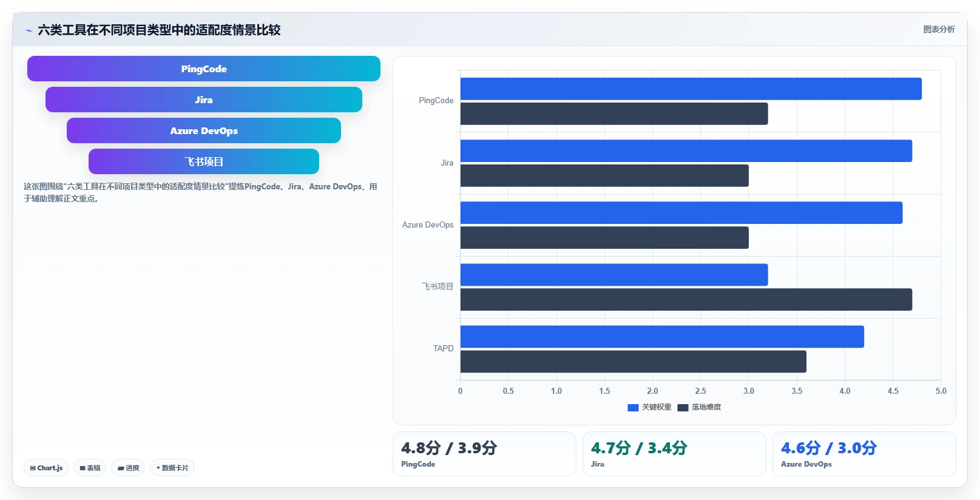
Task: Click the Chart.js tag chip
Action: coord(46,468)
